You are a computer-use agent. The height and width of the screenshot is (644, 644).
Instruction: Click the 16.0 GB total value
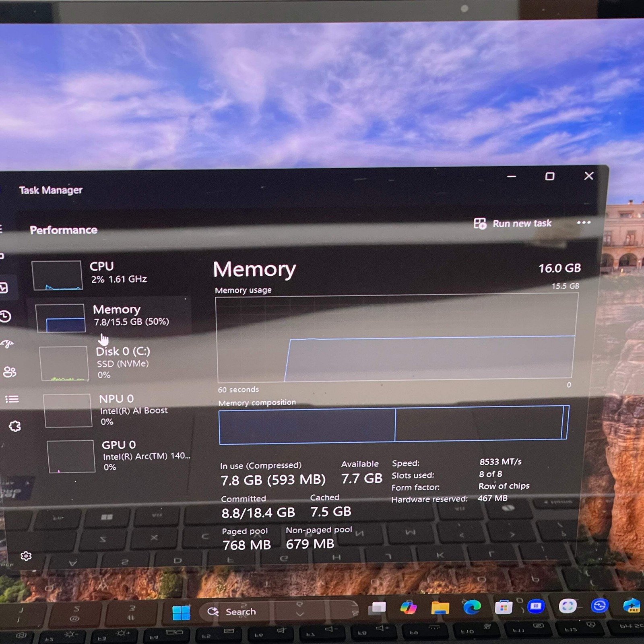(x=559, y=268)
